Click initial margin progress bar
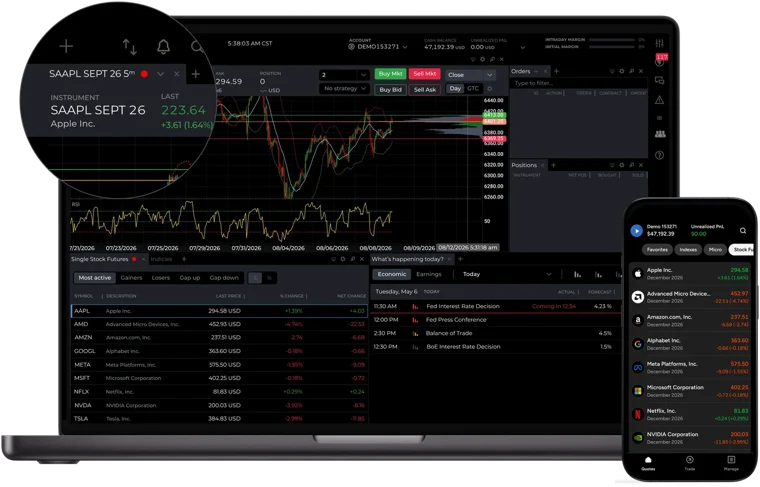Screen dimensions: 760x487 [x=612, y=47]
